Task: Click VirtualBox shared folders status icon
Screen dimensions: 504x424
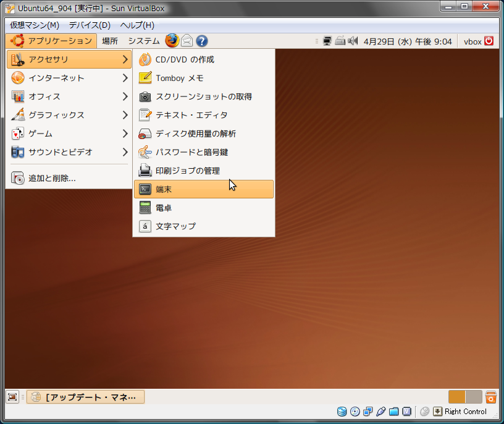Action: point(394,412)
